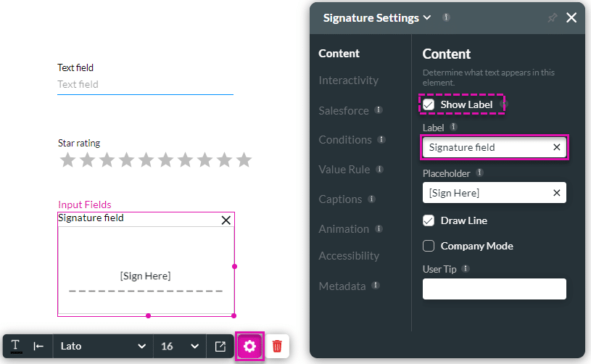Open the font size 16 dropdown

(x=180, y=347)
